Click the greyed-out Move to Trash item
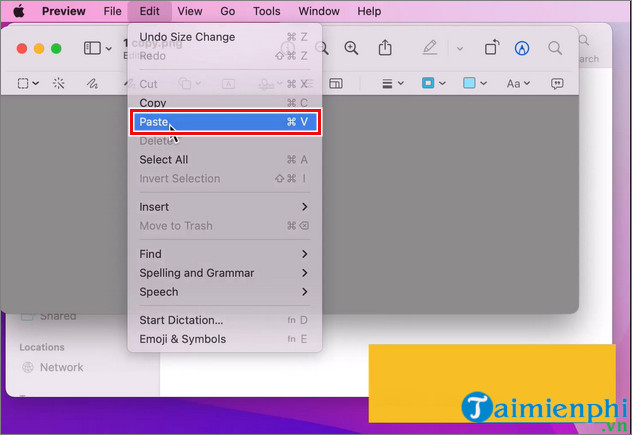 point(224,226)
